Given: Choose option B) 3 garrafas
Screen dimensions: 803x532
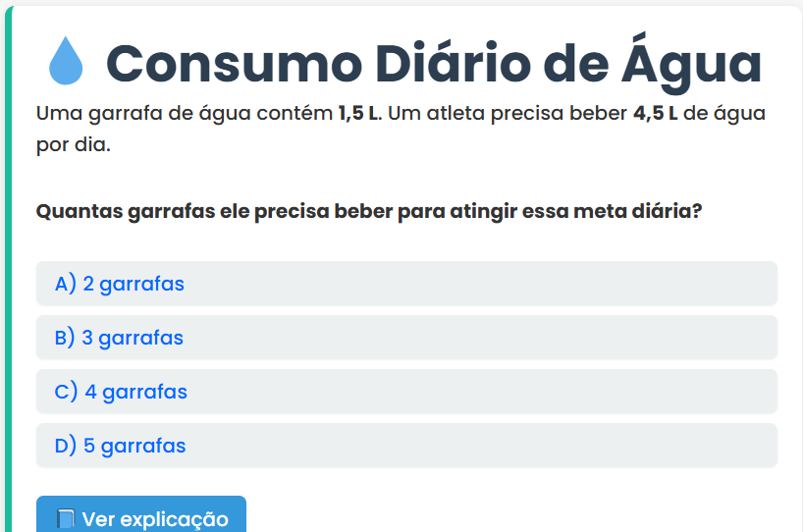Looking at the screenshot, I should click(x=406, y=338).
